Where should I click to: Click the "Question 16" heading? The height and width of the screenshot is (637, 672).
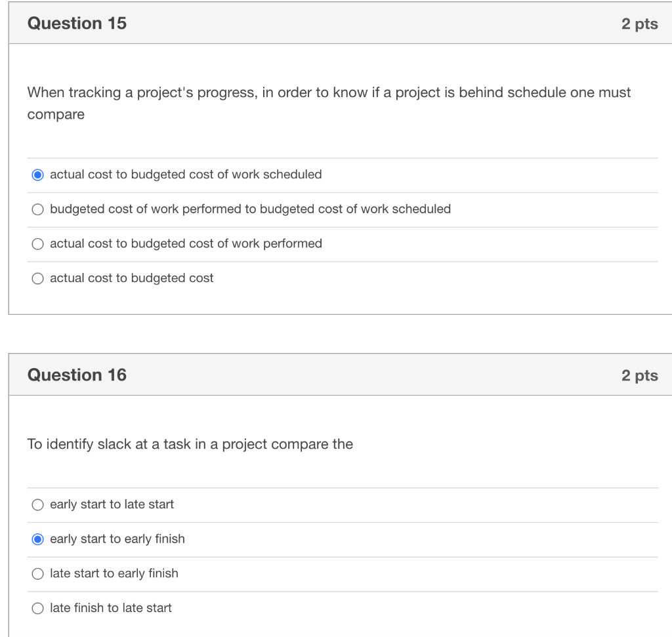78,375
